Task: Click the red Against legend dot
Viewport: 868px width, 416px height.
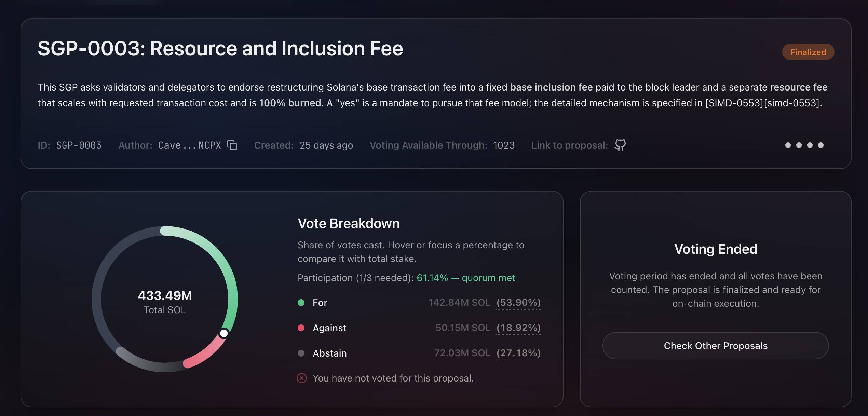Action: (x=301, y=328)
